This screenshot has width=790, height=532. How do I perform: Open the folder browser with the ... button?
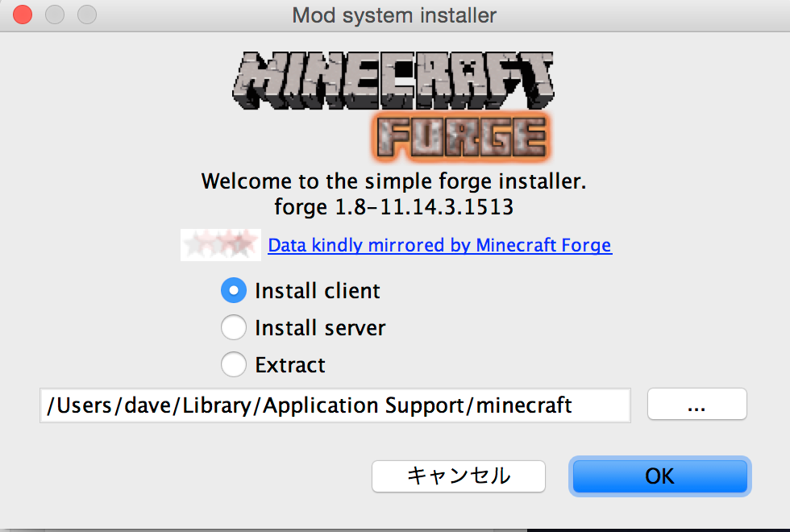click(696, 405)
